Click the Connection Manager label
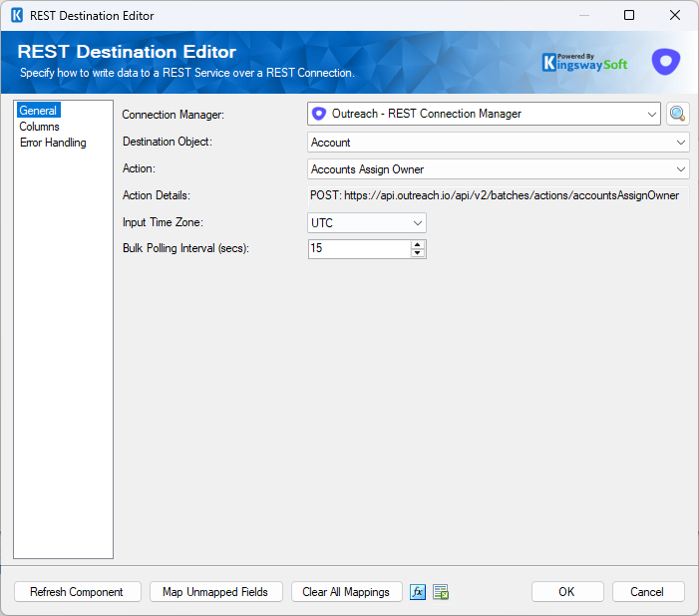This screenshot has width=699, height=616. coord(173,115)
